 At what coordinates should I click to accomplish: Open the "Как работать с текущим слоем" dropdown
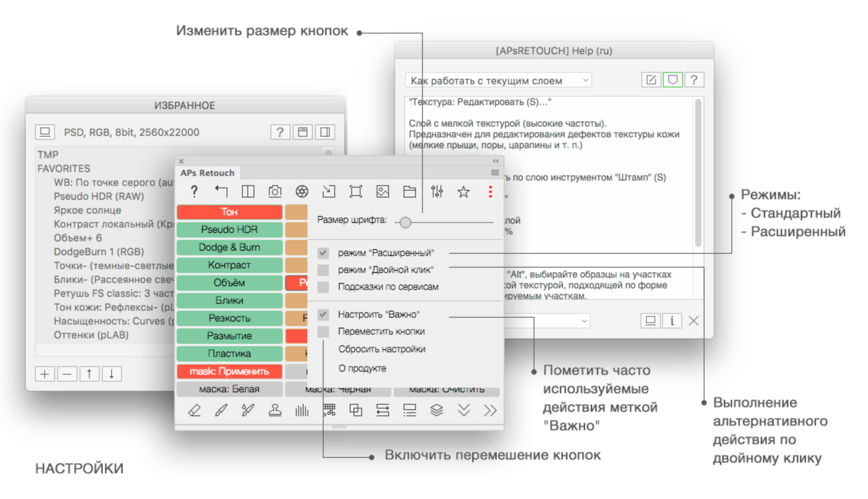(x=498, y=80)
